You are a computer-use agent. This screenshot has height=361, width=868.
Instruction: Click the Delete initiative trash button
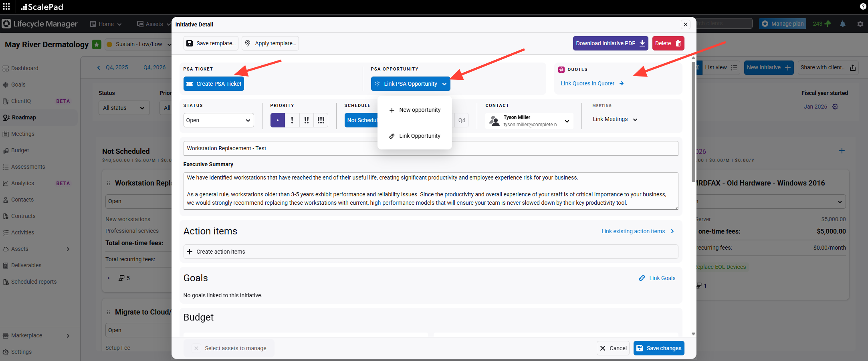coord(668,43)
